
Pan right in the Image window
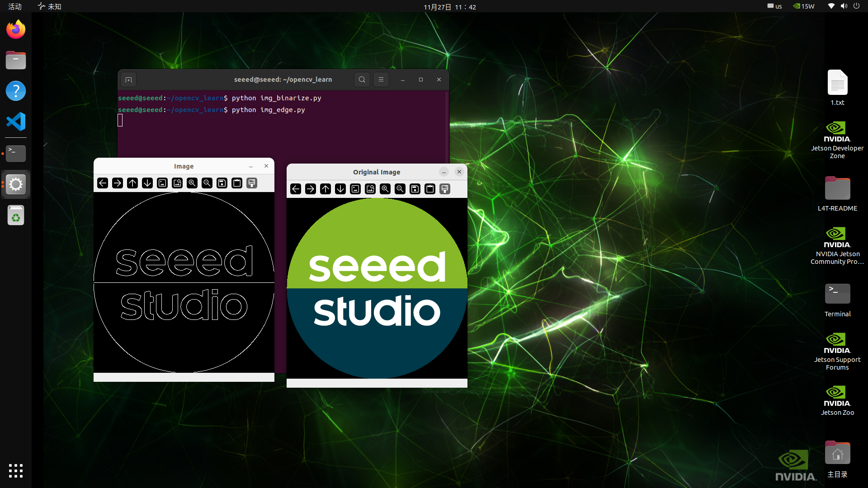(118, 183)
